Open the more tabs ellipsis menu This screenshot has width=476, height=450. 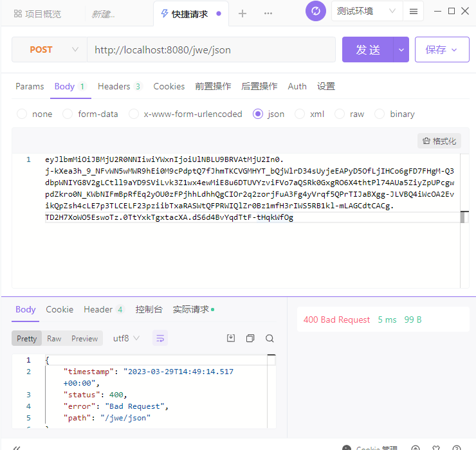pyautogui.click(x=268, y=14)
